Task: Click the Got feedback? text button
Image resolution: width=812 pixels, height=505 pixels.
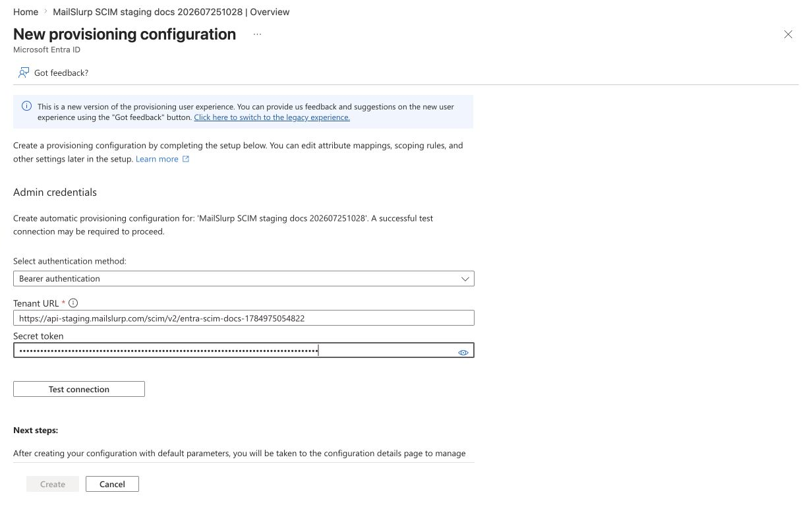Action: (x=61, y=73)
